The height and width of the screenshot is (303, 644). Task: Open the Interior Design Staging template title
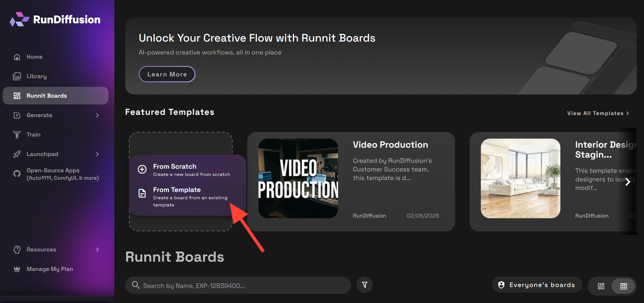pos(606,150)
